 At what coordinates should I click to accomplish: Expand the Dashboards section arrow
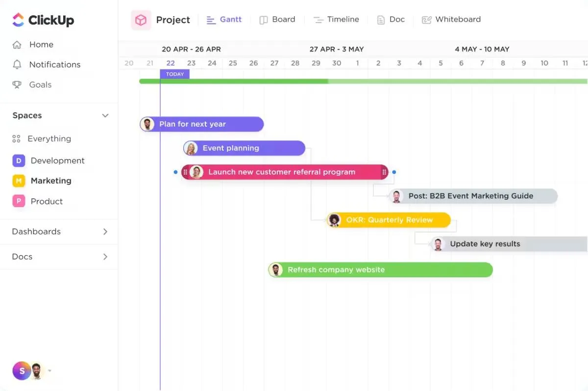[105, 232]
